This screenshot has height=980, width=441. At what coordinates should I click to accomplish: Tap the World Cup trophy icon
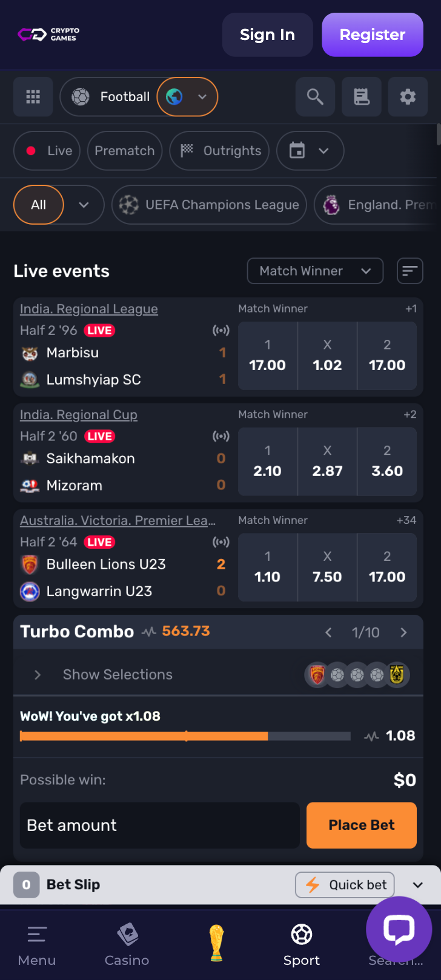pos(216,943)
